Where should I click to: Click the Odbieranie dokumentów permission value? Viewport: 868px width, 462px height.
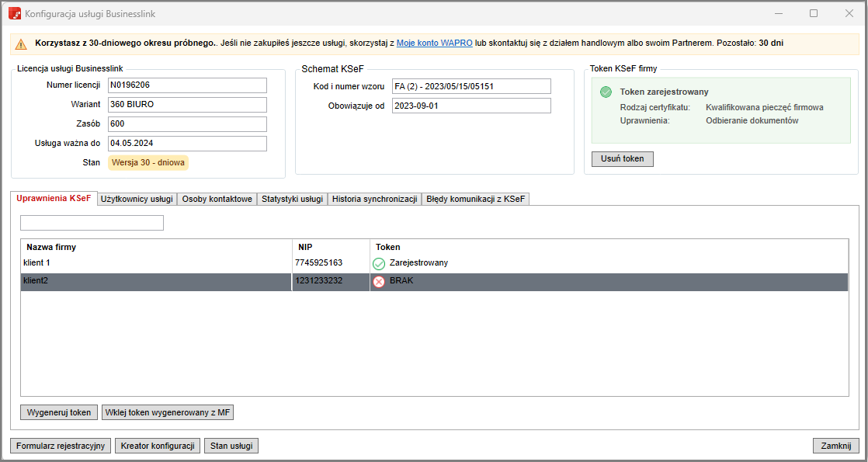752,120
